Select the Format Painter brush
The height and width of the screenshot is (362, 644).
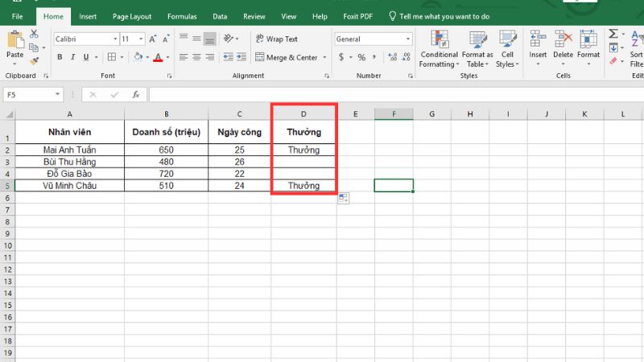click(34, 60)
